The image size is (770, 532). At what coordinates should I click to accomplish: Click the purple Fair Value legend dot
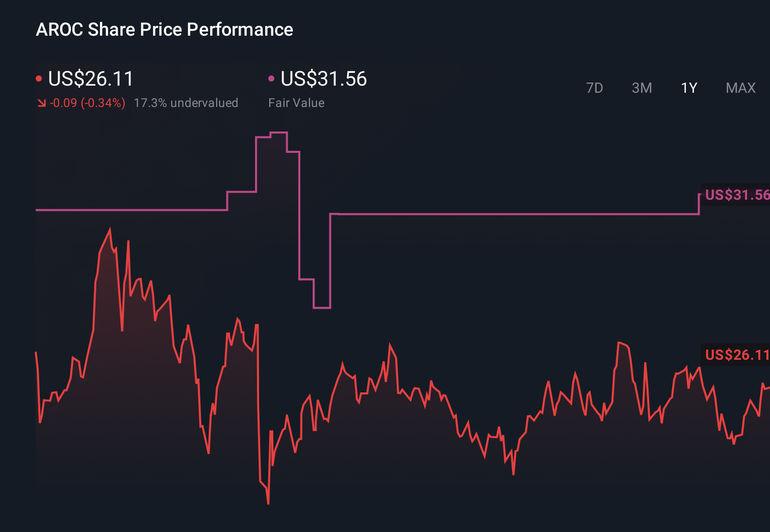click(272, 78)
